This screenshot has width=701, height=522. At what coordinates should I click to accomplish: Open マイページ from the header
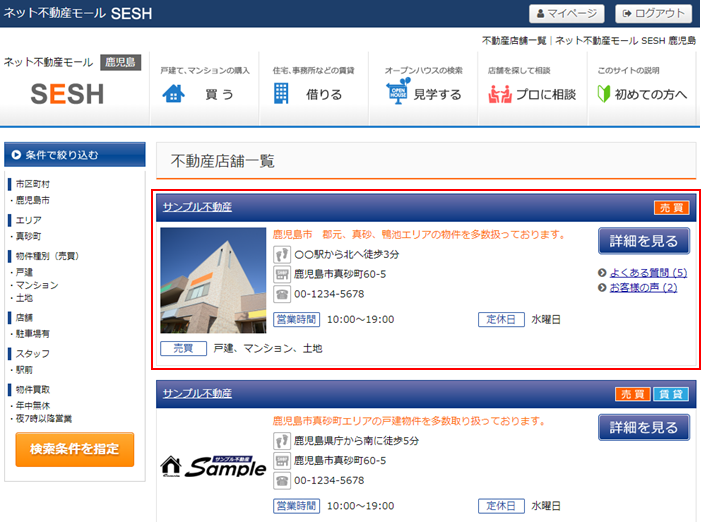click(x=567, y=13)
